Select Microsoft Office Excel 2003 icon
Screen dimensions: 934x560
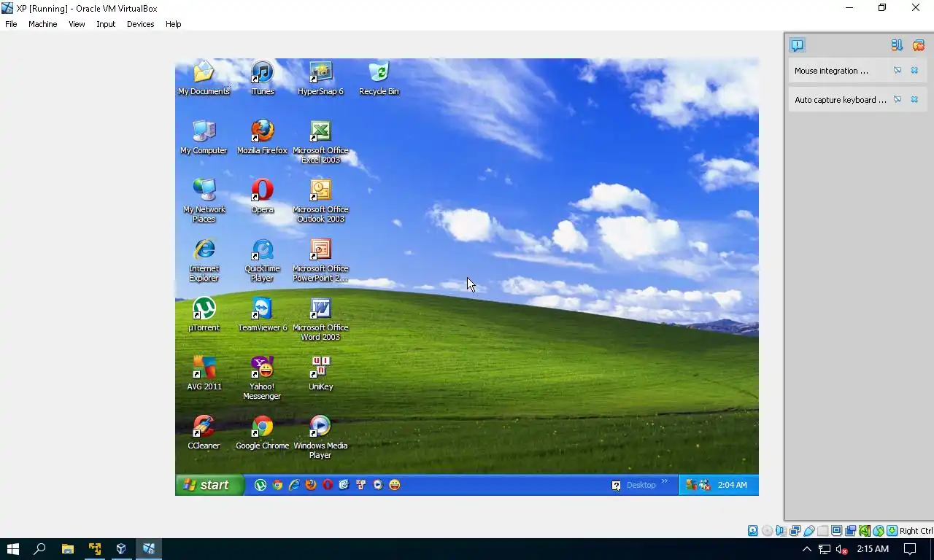[320, 141]
